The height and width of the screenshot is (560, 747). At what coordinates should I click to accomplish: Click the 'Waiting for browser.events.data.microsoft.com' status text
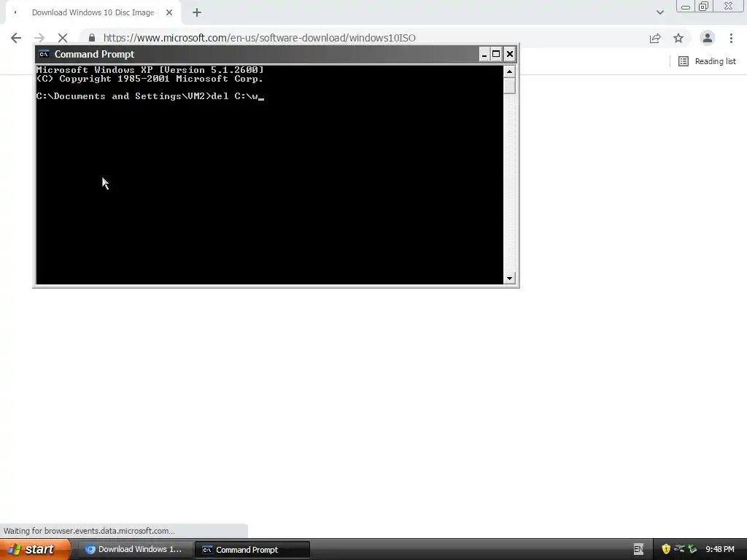89,531
